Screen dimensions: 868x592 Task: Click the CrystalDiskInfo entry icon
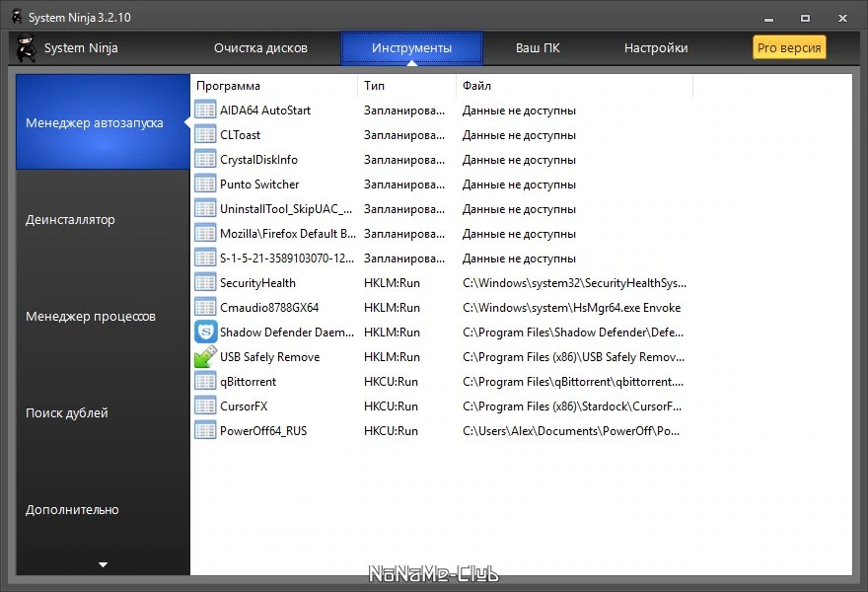205,160
